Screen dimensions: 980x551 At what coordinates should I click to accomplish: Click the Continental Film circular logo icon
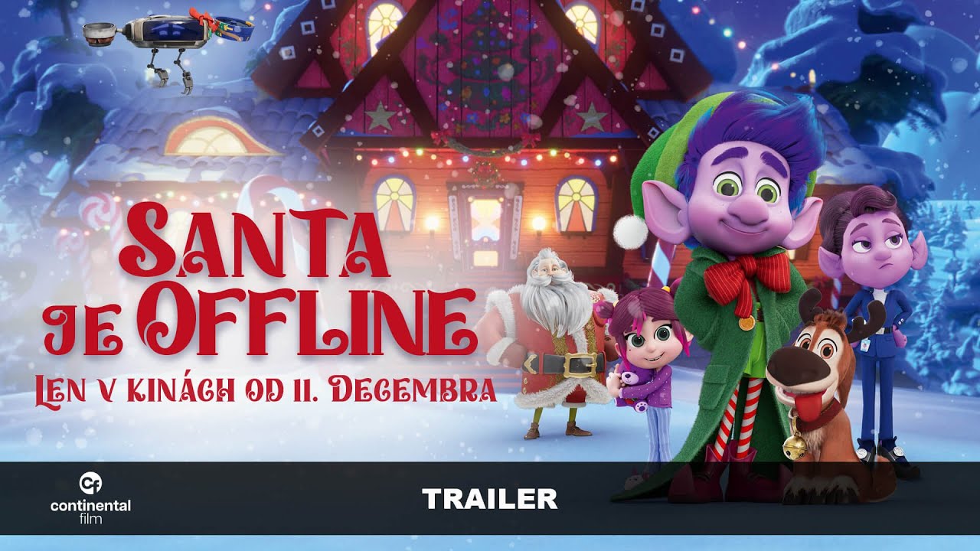[x=90, y=484]
